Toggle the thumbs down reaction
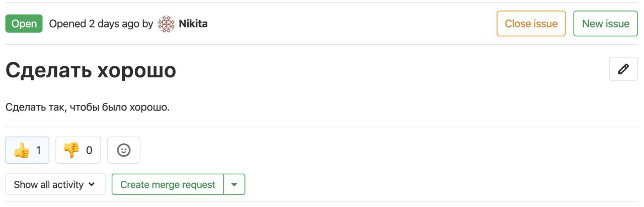The image size is (644, 207). pyautogui.click(x=78, y=150)
